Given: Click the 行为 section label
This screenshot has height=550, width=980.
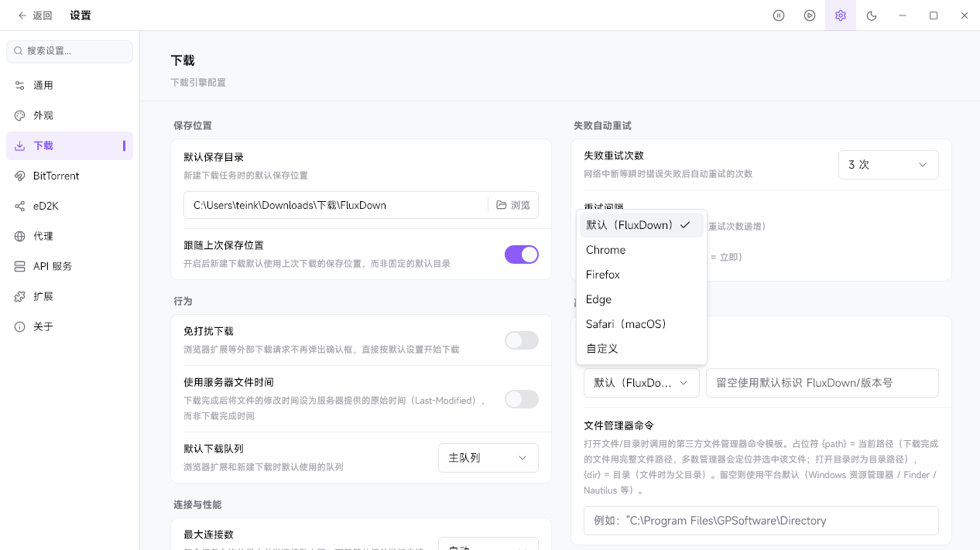Looking at the screenshot, I should pyautogui.click(x=183, y=301).
